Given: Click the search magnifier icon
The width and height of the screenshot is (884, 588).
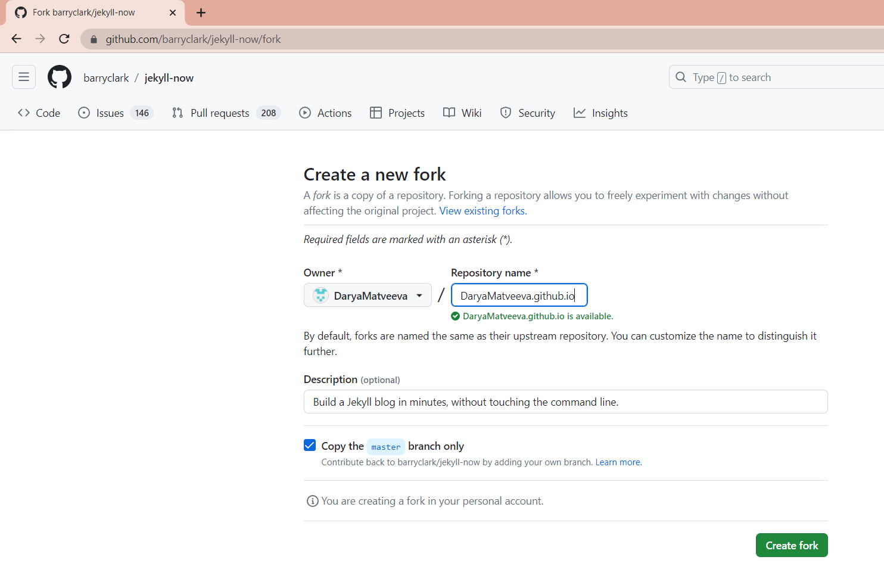Looking at the screenshot, I should 681,77.
